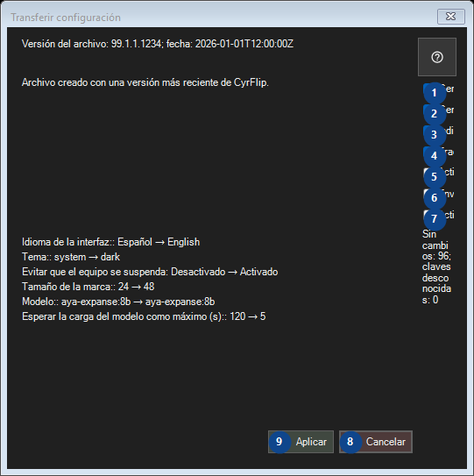
Task: Close the Transferir configuración window
Action: point(451,17)
